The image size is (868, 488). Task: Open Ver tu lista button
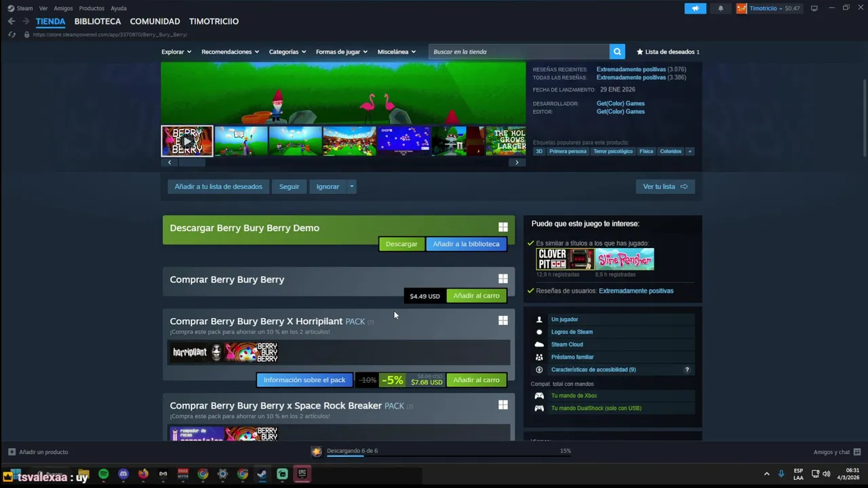pyautogui.click(x=665, y=186)
